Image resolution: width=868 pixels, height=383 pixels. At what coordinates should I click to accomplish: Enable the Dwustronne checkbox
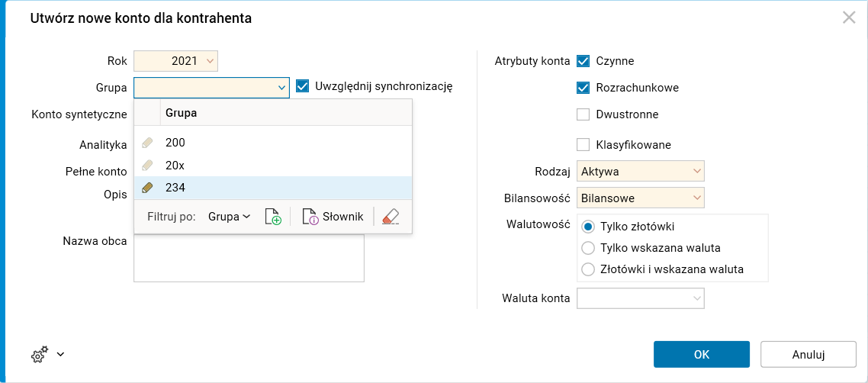click(x=583, y=114)
